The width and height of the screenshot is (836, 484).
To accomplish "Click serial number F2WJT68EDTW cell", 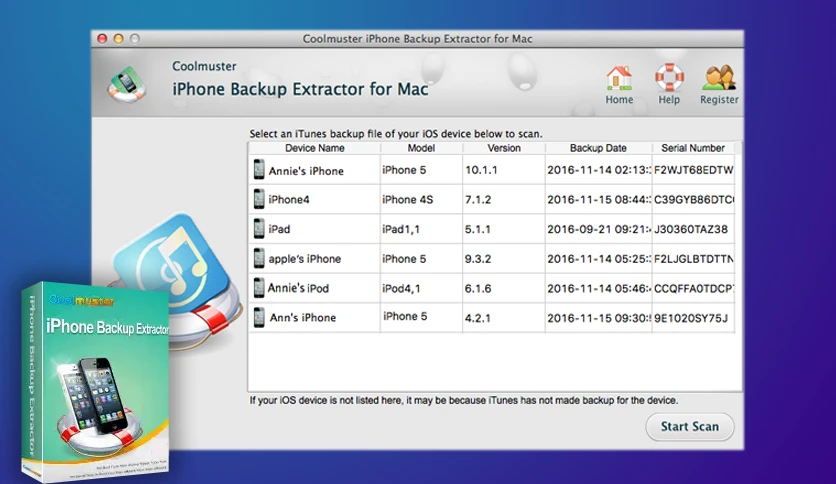I will click(693, 170).
